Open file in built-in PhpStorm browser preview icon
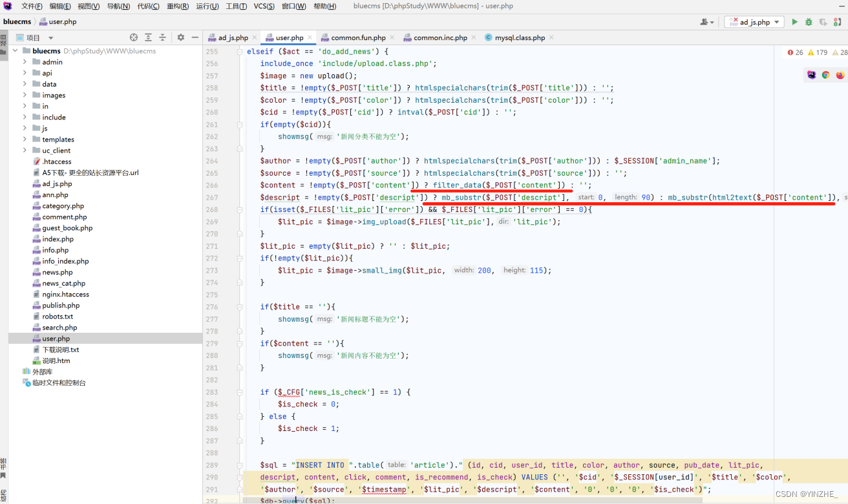This screenshot has width=848, height=504. pyautogui.click(x=812, y=75)
